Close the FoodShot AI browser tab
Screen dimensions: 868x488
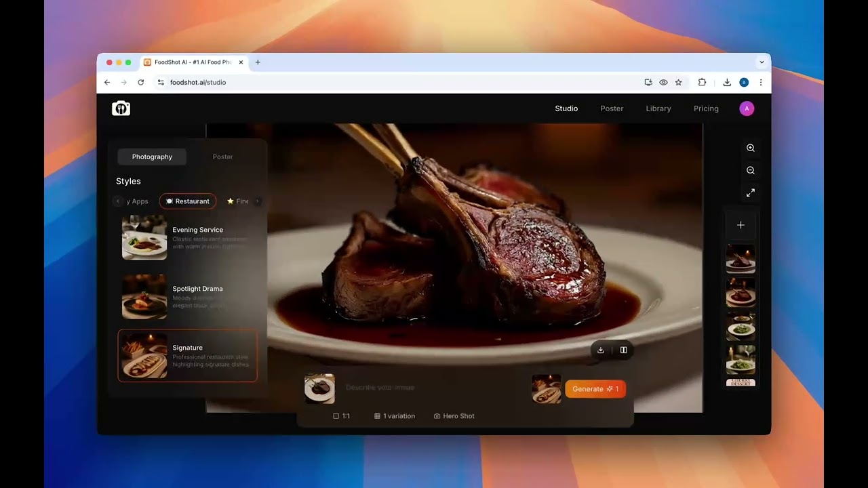pos(241,62)
